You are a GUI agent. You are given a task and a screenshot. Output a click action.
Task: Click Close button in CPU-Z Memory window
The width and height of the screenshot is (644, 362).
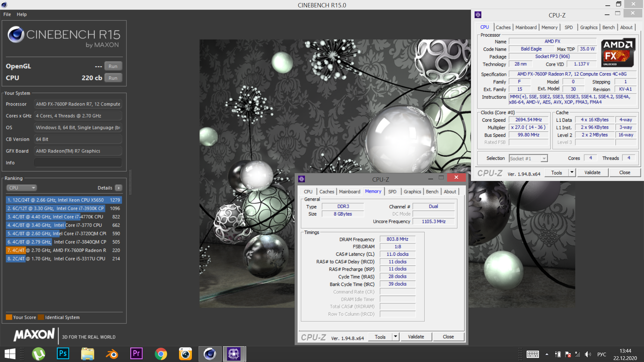[x=448, y=337]
